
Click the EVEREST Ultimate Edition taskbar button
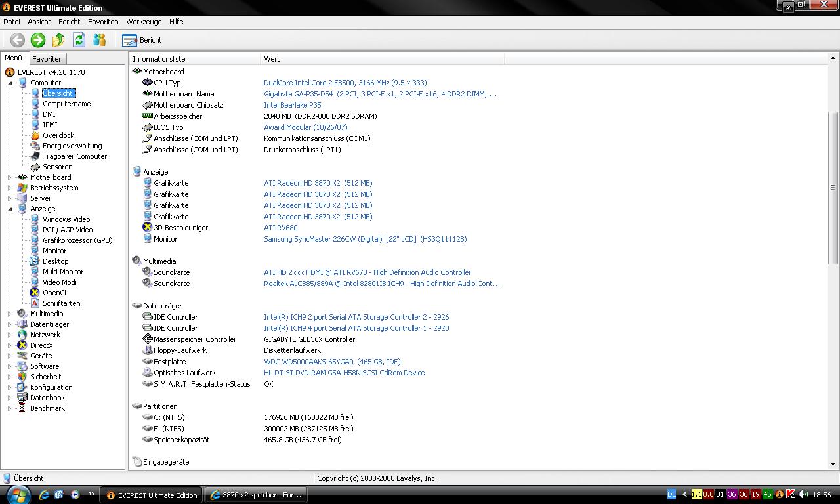[x=152, y=495]
